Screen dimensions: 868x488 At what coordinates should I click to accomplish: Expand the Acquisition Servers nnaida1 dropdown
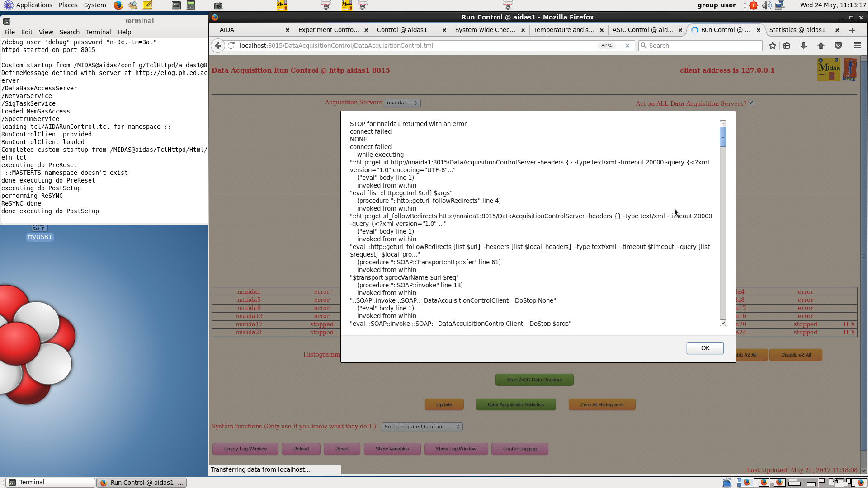point(402,103)
